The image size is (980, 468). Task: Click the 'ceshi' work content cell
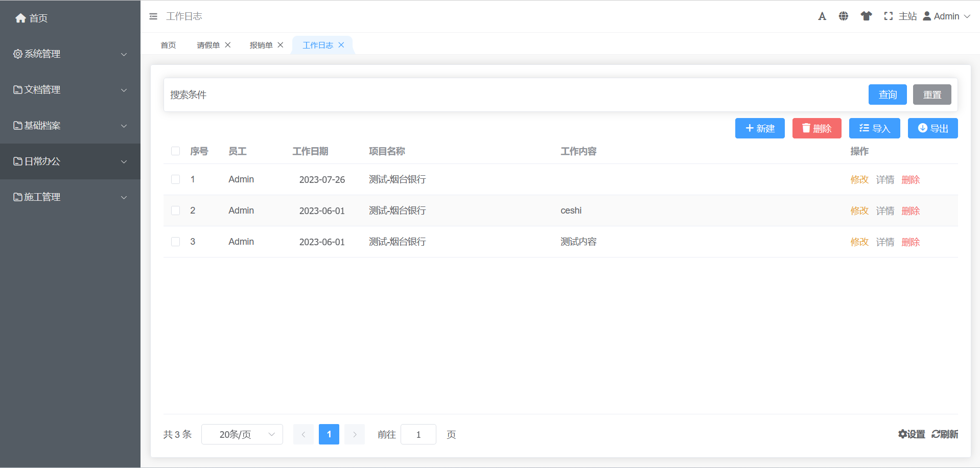click(571, 210)
